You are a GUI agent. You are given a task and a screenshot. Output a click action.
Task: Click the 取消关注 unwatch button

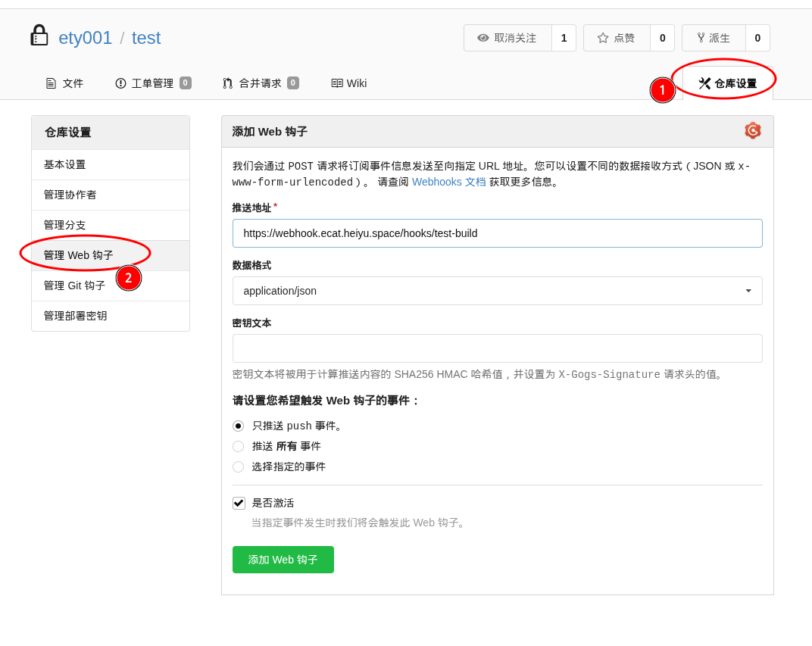tap(507, 38)
